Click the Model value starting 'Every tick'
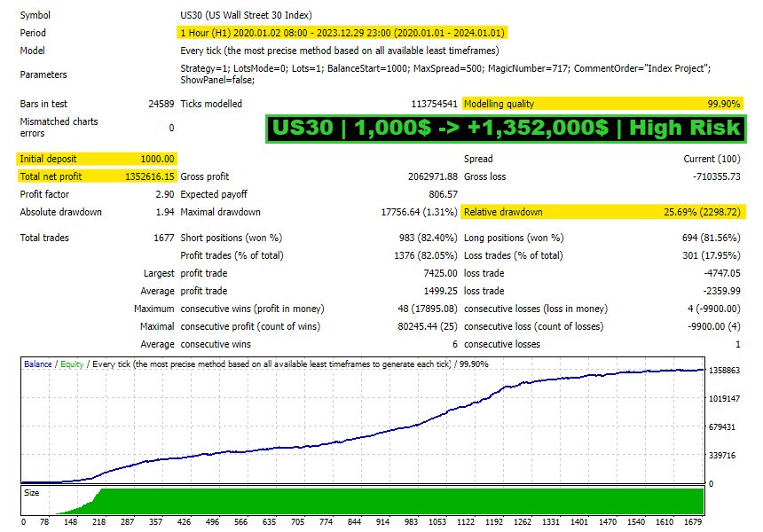Image resolution: width=763 pixels, height=532 pixels. coord(340,51)
